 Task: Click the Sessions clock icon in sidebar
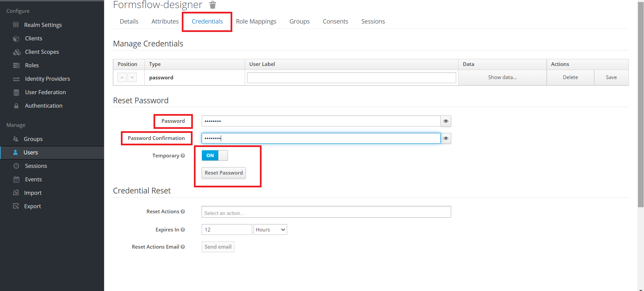click(x=16, y=166)
